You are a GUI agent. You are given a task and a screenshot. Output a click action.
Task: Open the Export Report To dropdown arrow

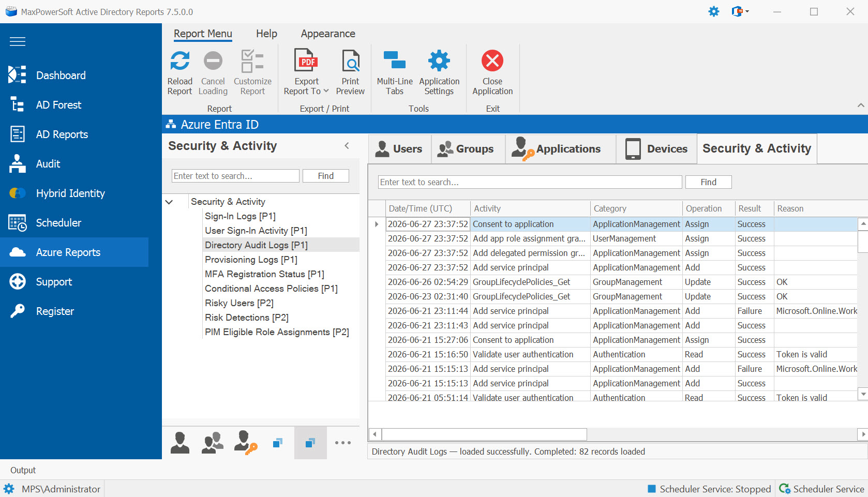[326, 91]
